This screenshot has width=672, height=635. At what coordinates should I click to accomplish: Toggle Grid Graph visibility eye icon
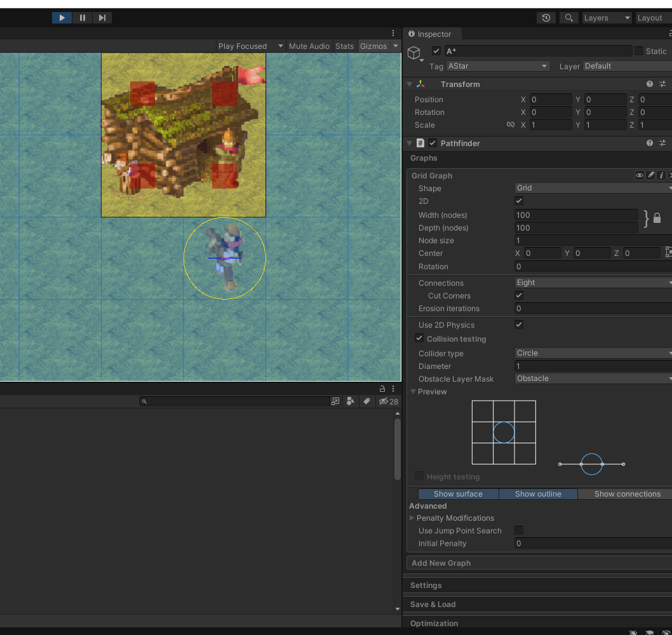click(x=640, y=175)
